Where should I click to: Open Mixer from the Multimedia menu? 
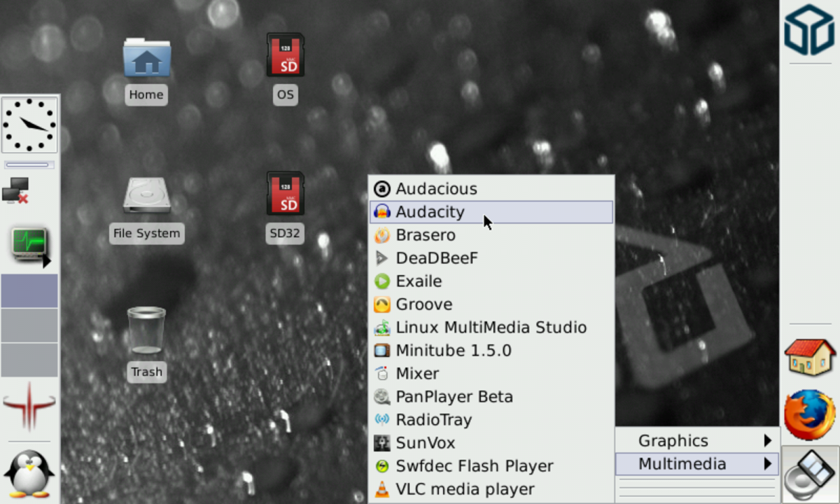click(x=417, y=374)
